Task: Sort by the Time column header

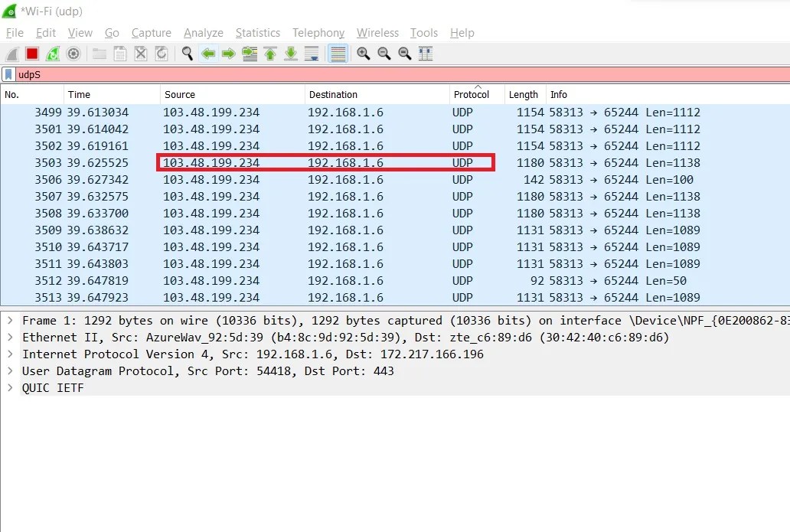Action: click(x=112, y=95)
